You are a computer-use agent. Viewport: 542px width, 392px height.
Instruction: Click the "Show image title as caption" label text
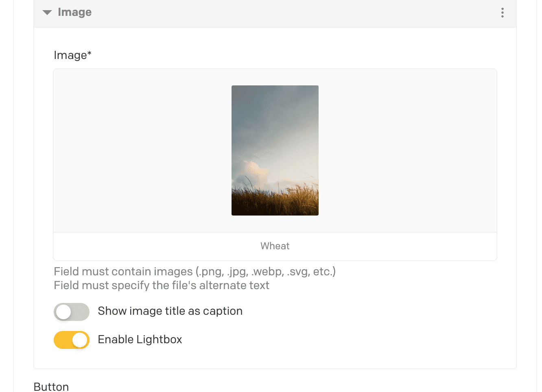(x=170, y=311)
